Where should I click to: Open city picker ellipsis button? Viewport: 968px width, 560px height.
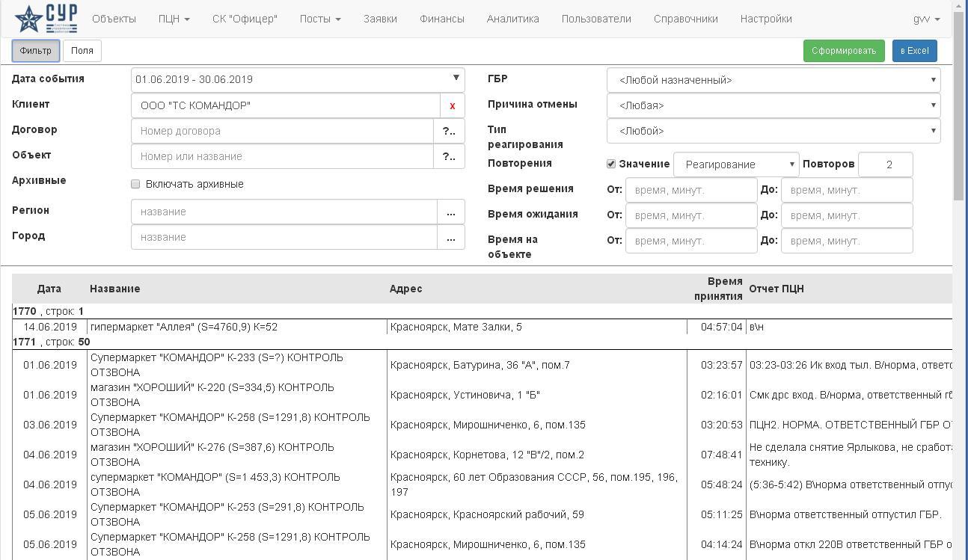click(x=451, y=237)
